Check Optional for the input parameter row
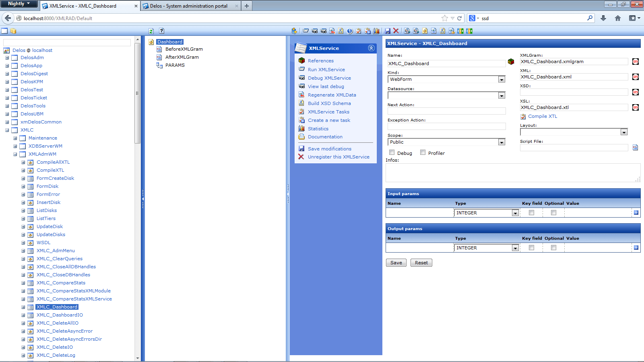This screenshot has height=362, width=644. 553,212
